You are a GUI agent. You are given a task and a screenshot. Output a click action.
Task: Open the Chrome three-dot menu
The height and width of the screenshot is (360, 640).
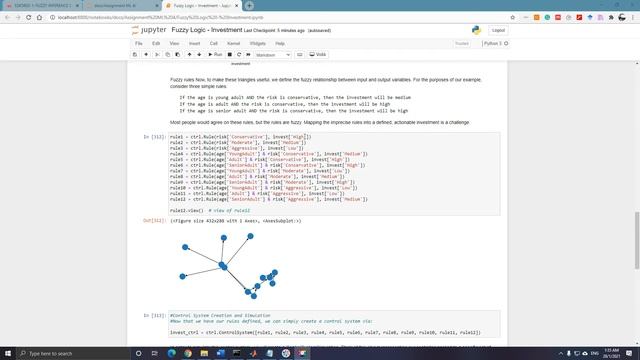click(633, 18)
